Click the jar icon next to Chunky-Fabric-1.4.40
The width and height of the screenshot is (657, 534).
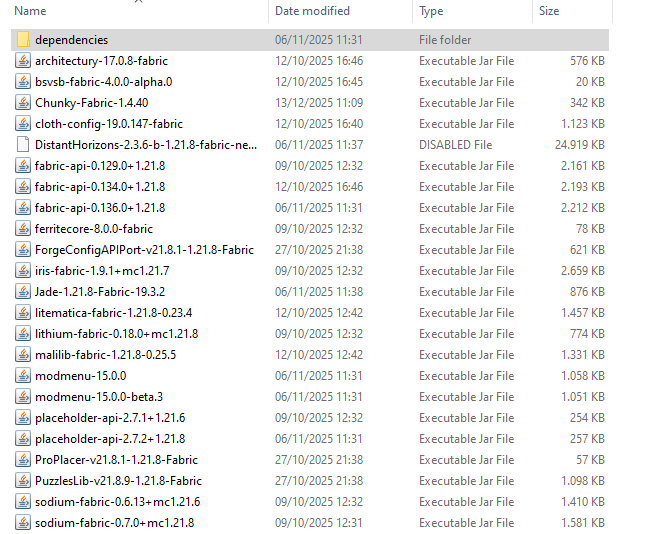(x=23, y=103)
